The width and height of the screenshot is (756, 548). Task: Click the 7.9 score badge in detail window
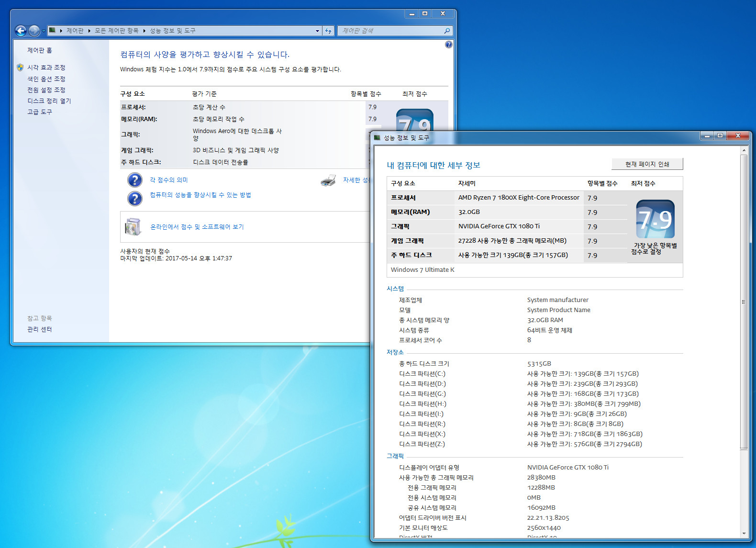655,219
